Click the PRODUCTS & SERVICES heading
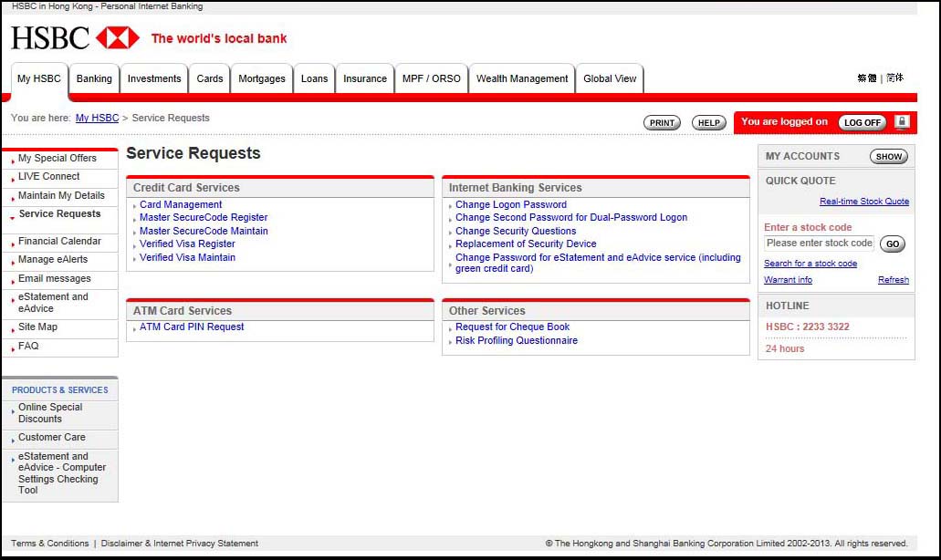This screenshot has width=941, height=560. 60,389
